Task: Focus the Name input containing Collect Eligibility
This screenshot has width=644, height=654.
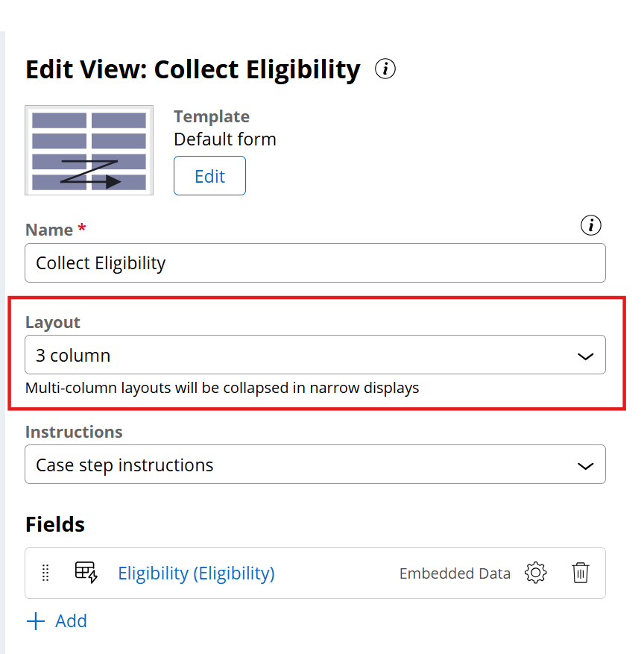Action: click(x=315, y=263)
